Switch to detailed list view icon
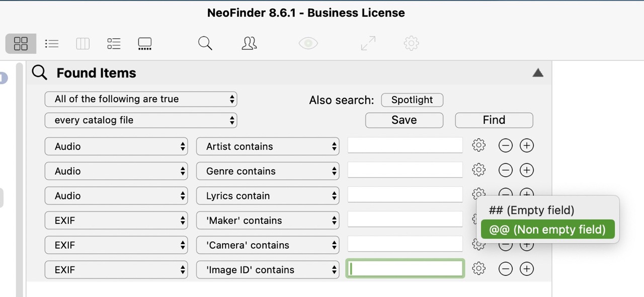The height and width of the screenshot is (297, 644). [x=114, y=44]
